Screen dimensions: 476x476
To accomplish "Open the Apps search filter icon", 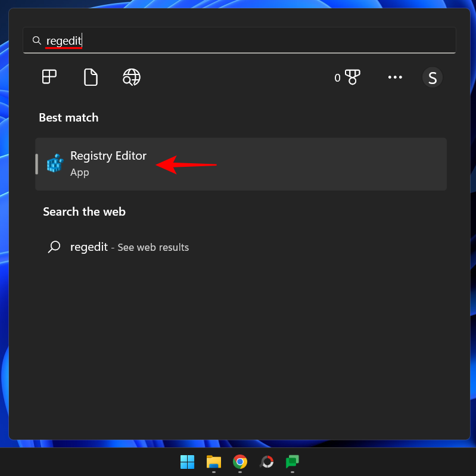I will point(49,77).
